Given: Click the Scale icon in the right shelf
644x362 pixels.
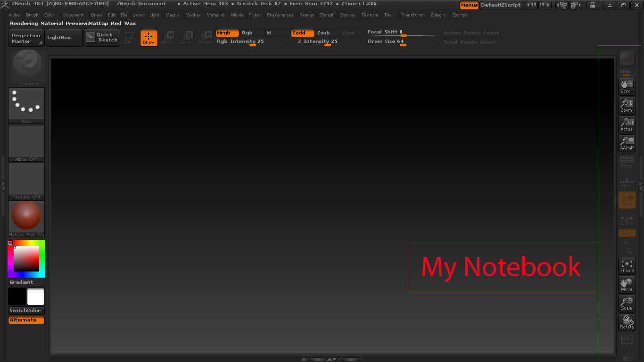Looking at the screenshot, I should tap(627, 304).
